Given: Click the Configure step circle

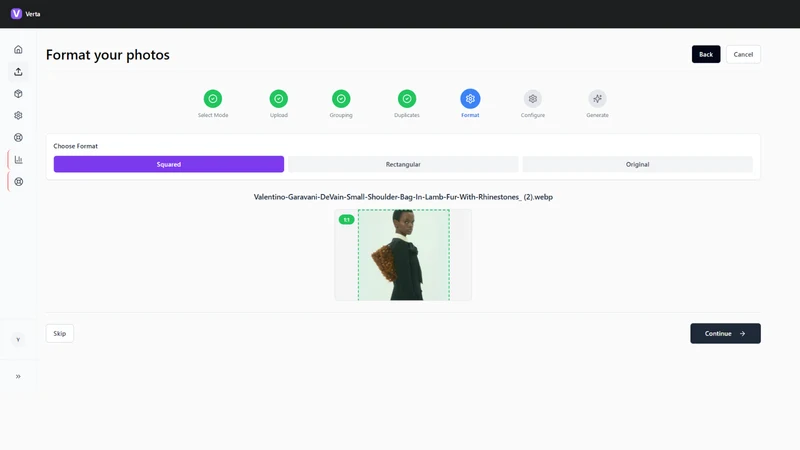Looking at the screenshot, I should [533, 98].
